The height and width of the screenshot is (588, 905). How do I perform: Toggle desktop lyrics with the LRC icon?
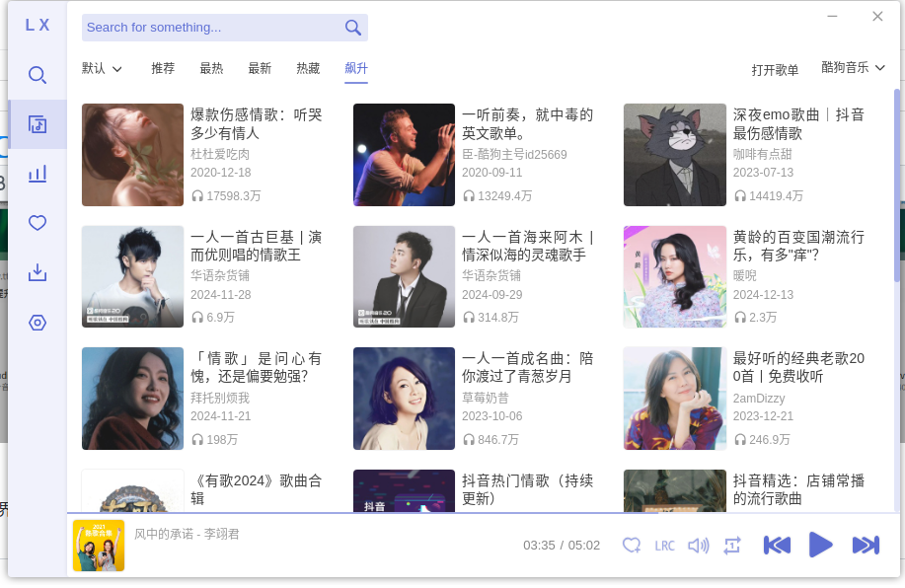pyautogui.click(x=665, y=546)
